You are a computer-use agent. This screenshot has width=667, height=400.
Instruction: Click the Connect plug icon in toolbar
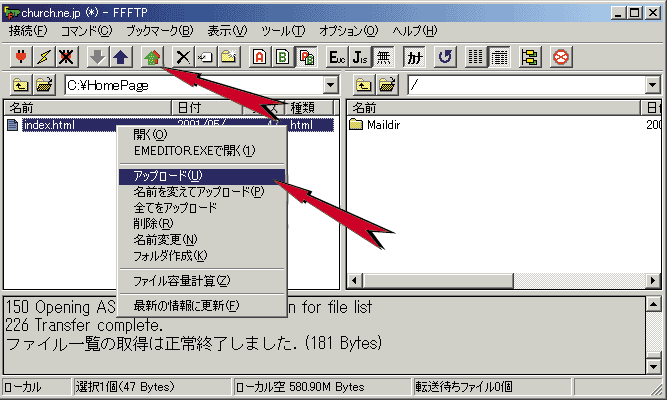[x=19, y=57]
